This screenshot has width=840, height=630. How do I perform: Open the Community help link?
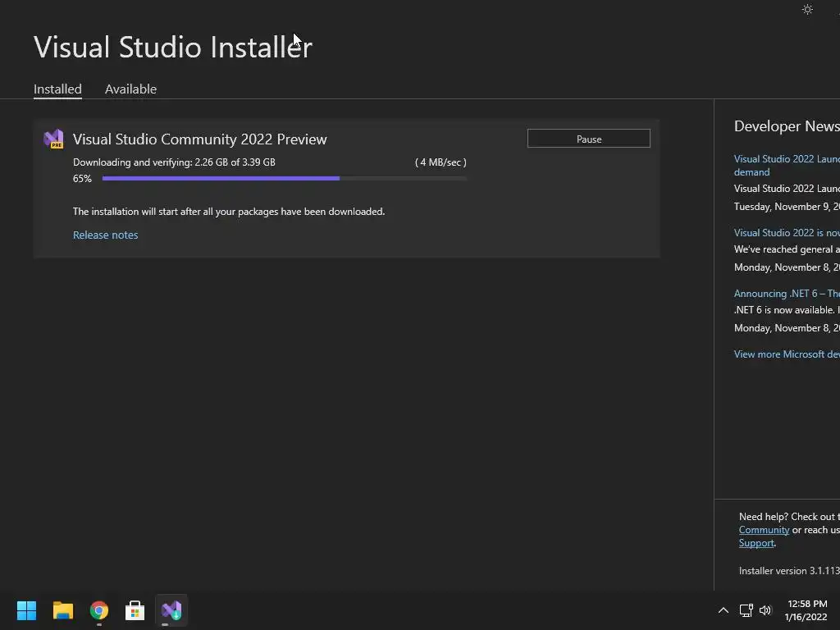pyautogui.click(x=764, y=530)
